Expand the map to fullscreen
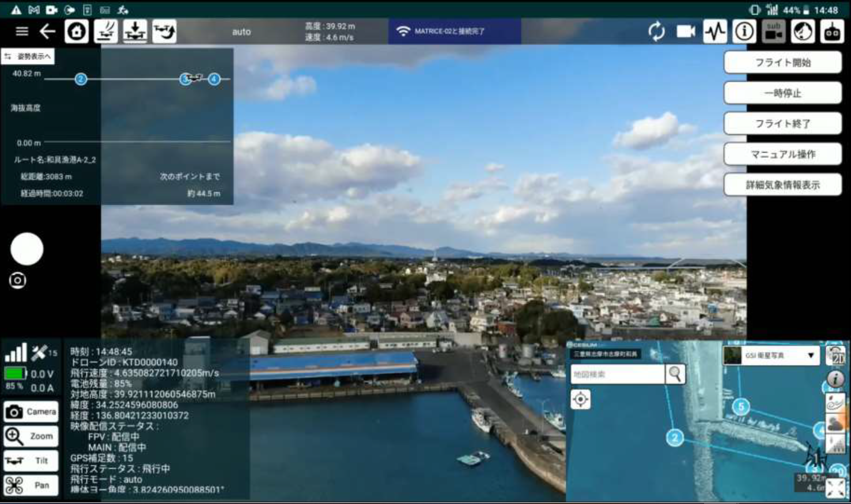The height and width of the screenshot is (504, 851). [x=835, y=488]
